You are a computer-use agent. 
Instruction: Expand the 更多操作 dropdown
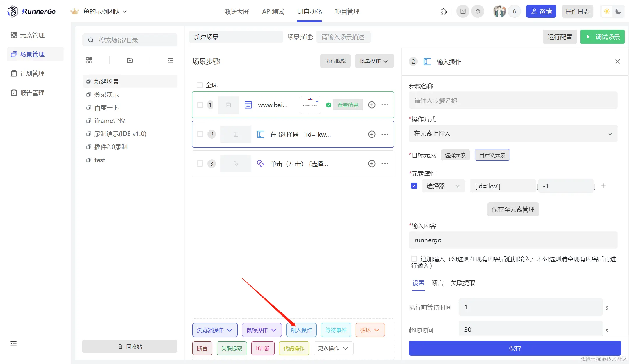[333, 349]
